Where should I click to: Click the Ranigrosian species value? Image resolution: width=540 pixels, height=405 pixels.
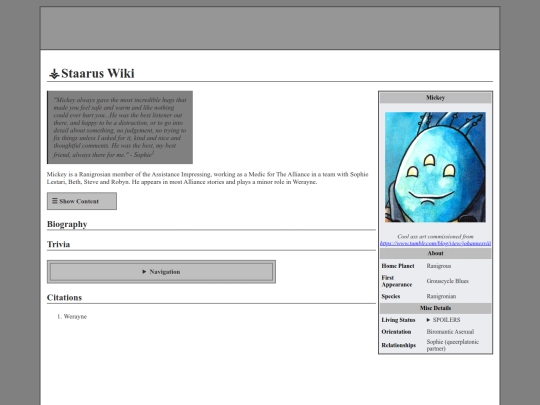441,296
